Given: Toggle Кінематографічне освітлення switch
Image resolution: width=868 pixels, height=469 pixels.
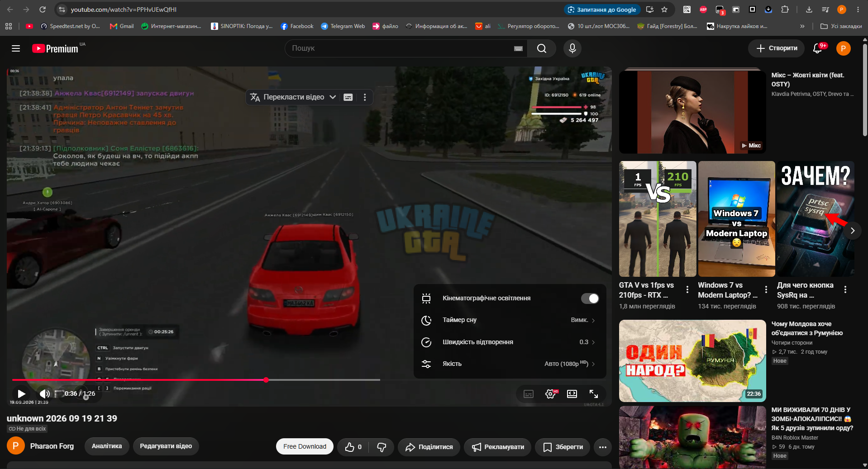Looking at the screenshot, I should click(x=590, y=298).
